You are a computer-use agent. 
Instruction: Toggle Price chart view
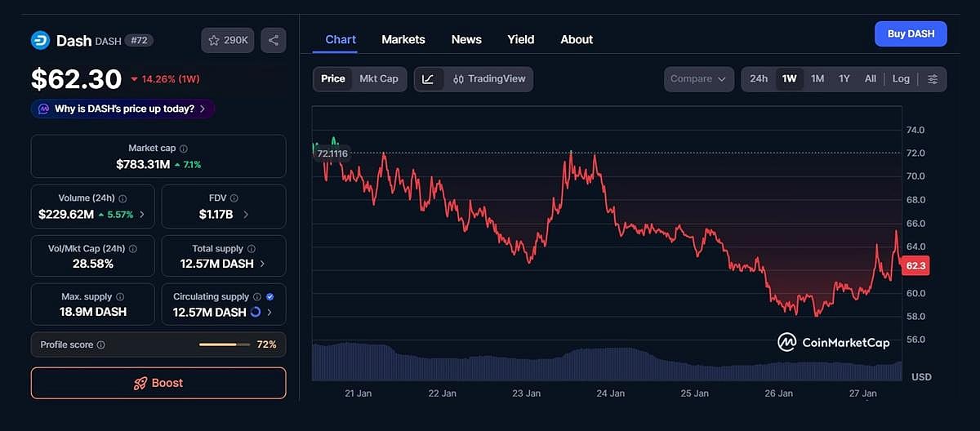tap(333, 79)
